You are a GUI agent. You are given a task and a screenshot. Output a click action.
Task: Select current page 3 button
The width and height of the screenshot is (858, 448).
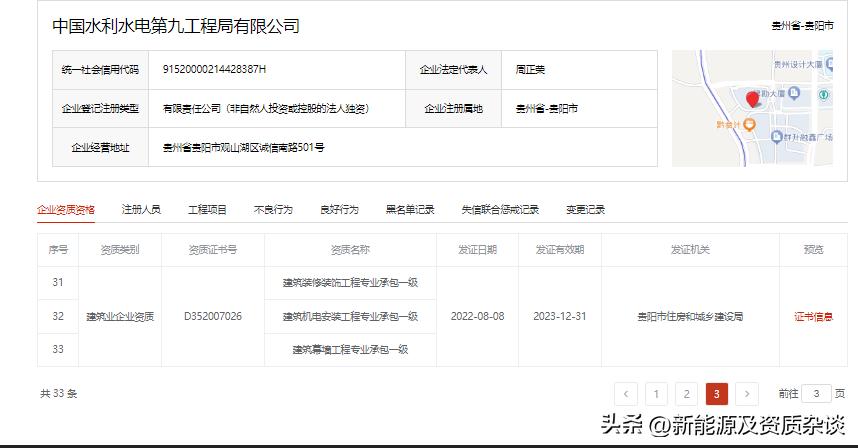pyautogui.click(x=717, y=394)
